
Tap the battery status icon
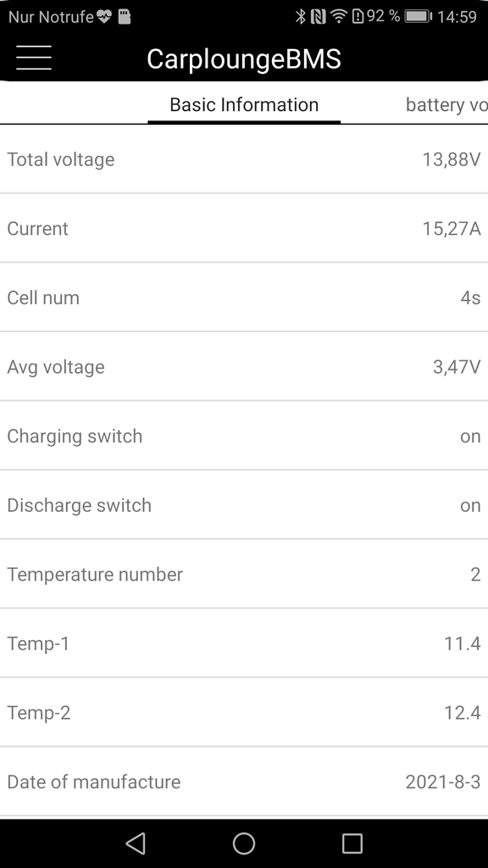[x=418, y=17]
